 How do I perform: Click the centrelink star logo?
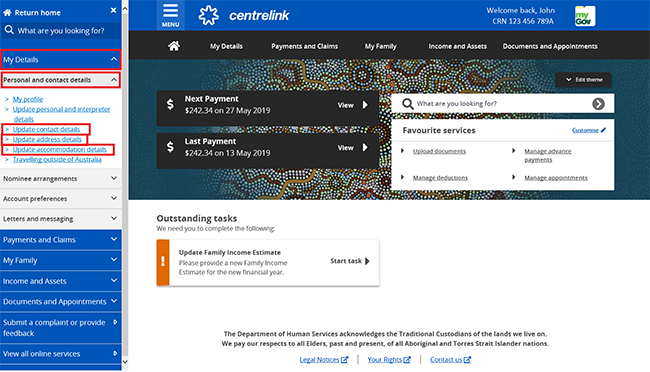click(x=209, y=15)
